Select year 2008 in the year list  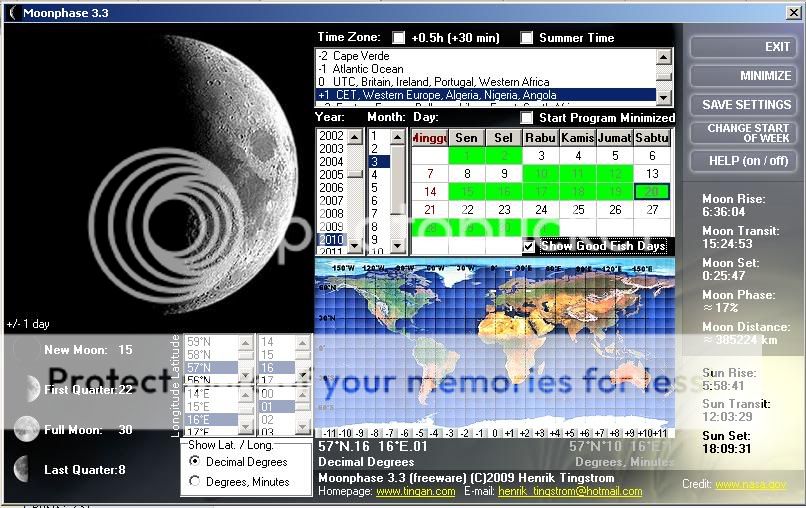pyautogui.click(x=332, y=213)
